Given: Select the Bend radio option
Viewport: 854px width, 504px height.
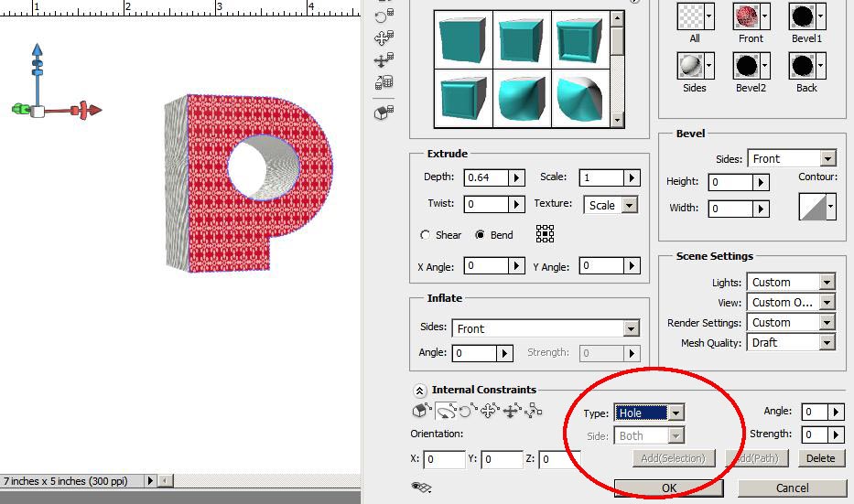Looking at the screenshot, I should click(x=480, y=235).
